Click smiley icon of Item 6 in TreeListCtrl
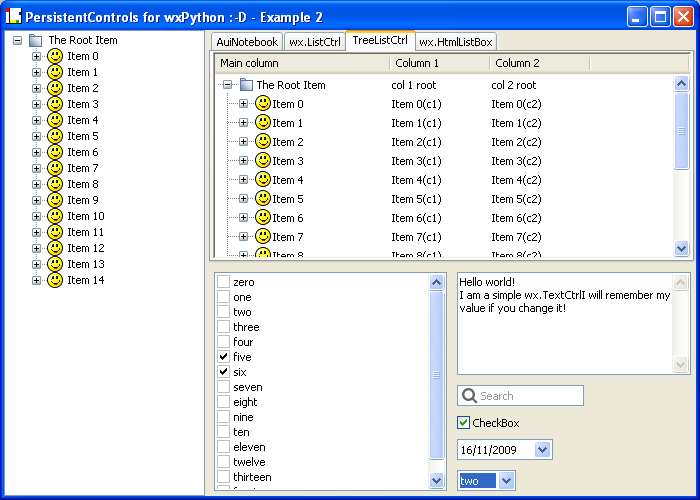Image resolution: width=700 pixels, height=500 pixels. point(263,218)
